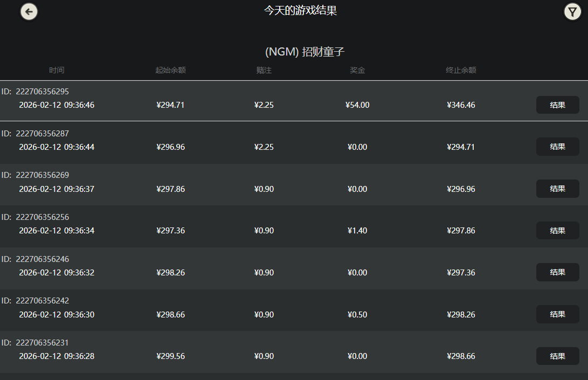
Task: Open the filter funnel icon
Action: click(x=572, y=11)
